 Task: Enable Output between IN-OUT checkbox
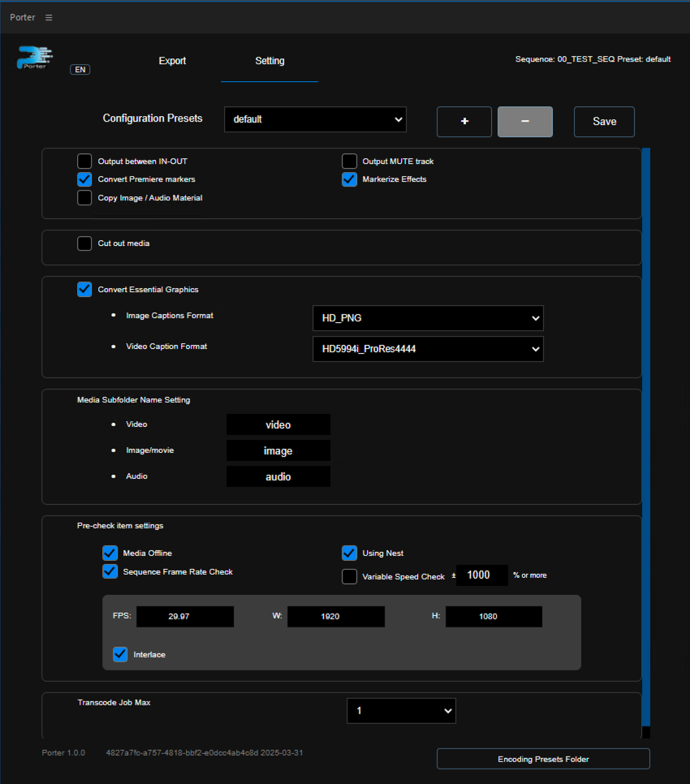click(84, 162)
